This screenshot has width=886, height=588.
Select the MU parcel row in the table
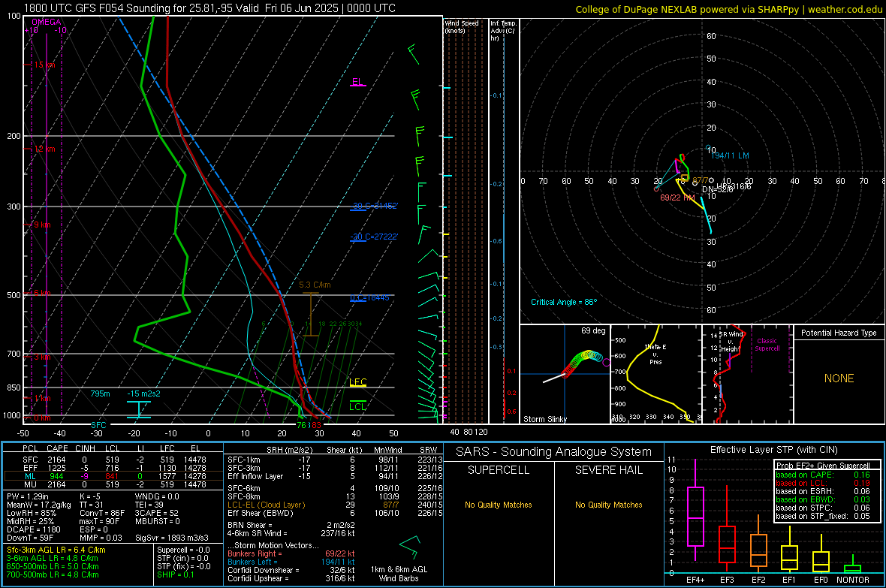click(x=113, y=484)
